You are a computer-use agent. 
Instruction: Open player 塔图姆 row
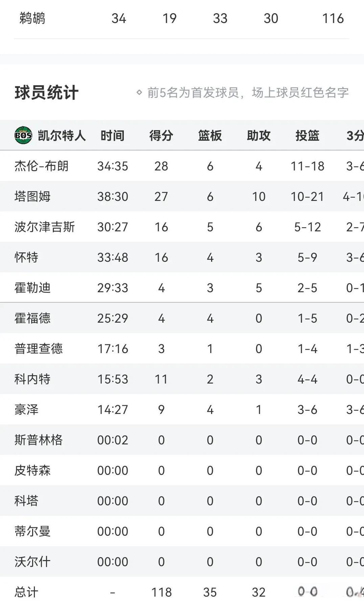(182, 196)
